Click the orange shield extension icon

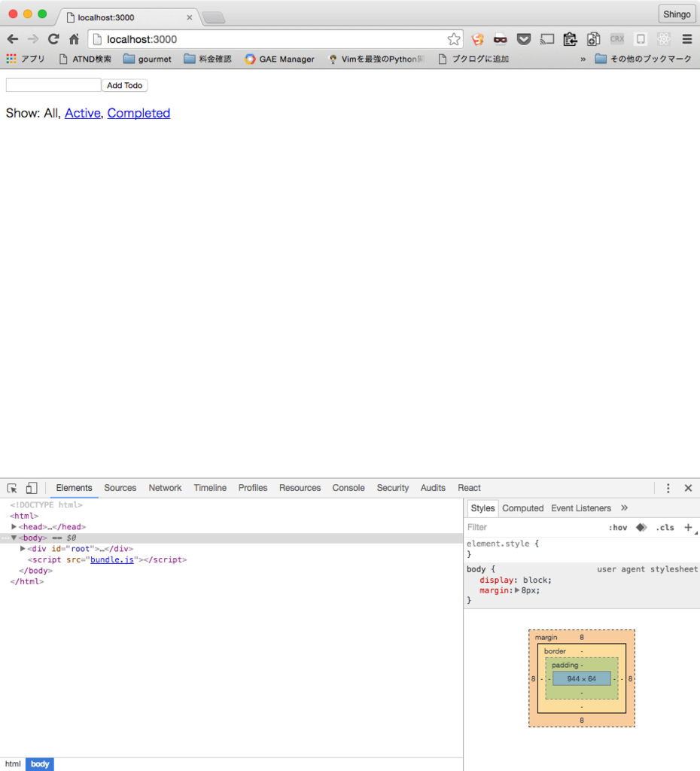point(477,39)
